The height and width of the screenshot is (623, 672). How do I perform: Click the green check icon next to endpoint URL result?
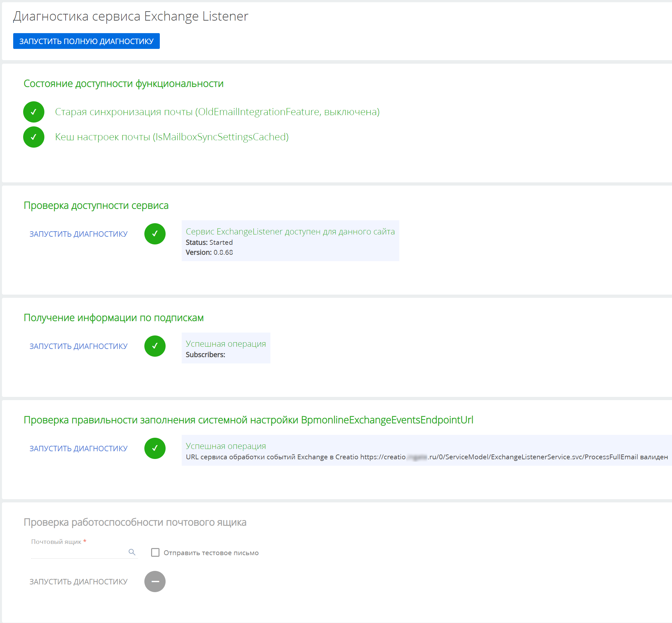155,448
